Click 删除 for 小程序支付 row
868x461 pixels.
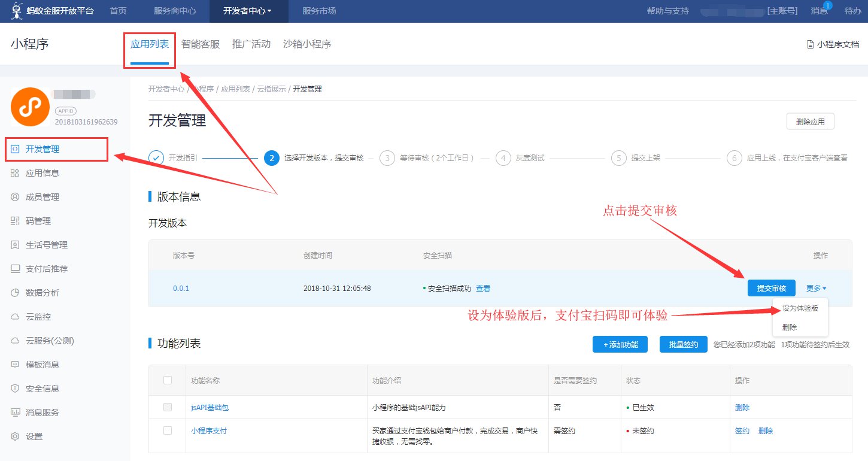point(766,430)
